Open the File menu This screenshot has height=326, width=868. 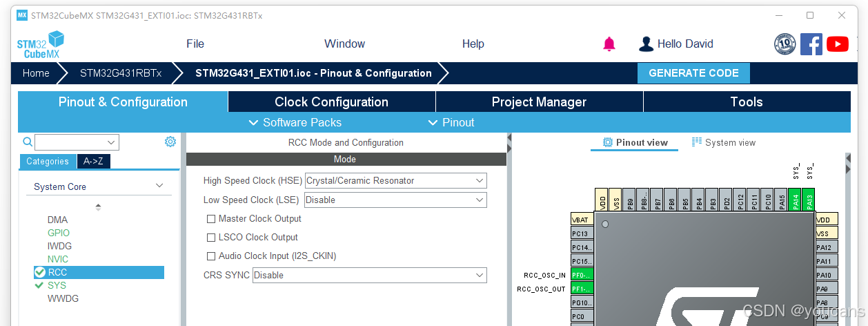tap(195, 44)
